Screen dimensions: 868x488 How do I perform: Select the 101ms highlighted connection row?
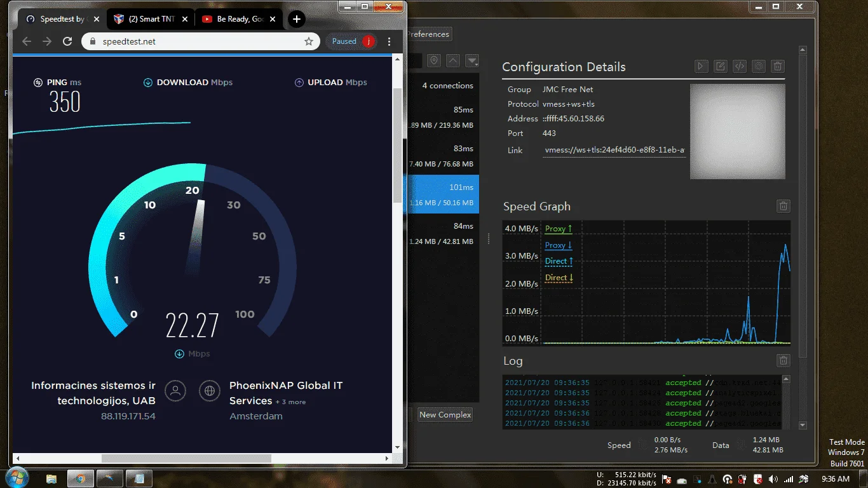pyautogui.click(x=443, y=194)
